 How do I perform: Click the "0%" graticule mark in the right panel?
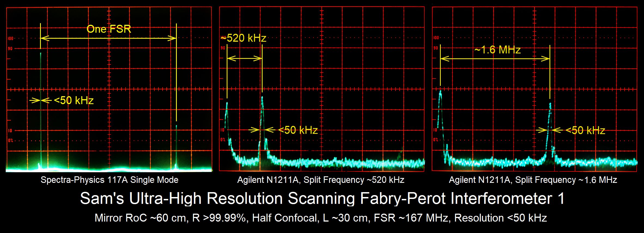(x=436, y=140)
